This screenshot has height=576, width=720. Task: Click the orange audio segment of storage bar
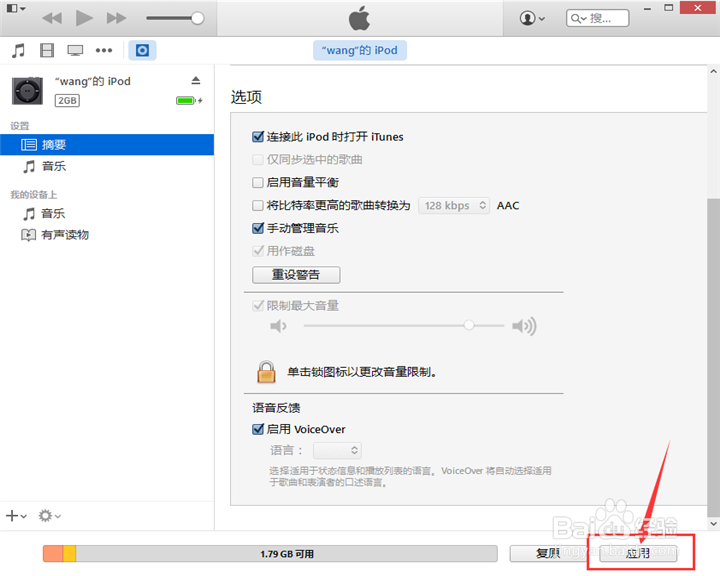click(53, 554)
